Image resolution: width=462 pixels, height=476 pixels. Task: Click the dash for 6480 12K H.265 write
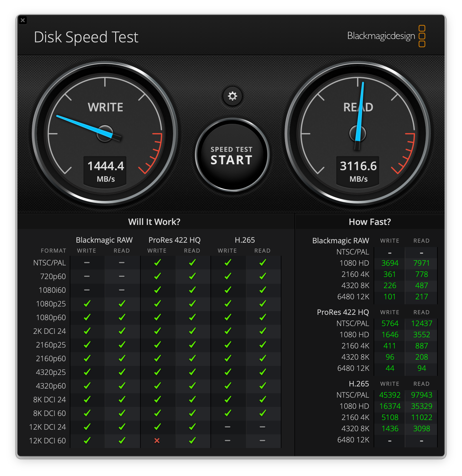pos(390,440)
